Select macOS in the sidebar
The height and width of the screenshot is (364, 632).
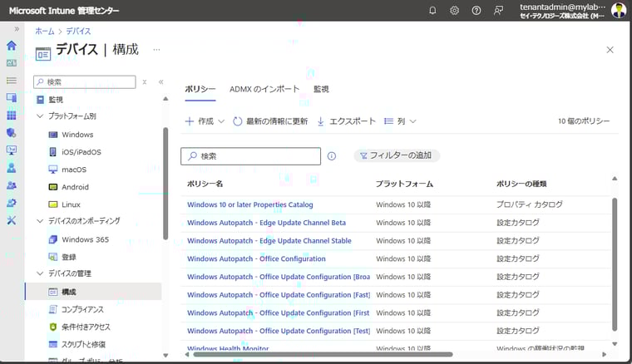(x=74, y=170)
